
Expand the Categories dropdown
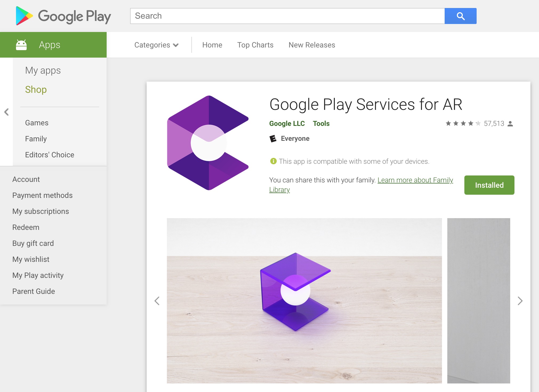[156, 45]
